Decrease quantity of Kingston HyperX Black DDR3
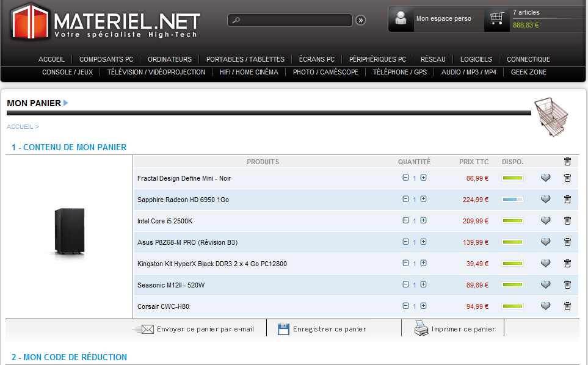 coord(405,263)
